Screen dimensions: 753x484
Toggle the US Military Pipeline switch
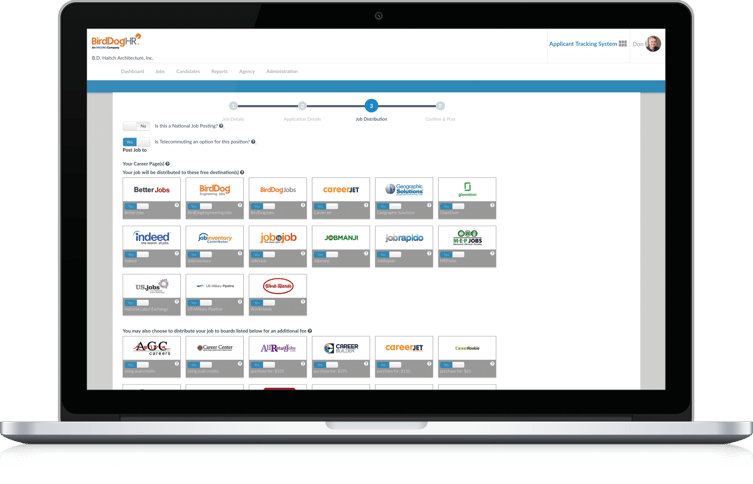click(x=200, y=303)
